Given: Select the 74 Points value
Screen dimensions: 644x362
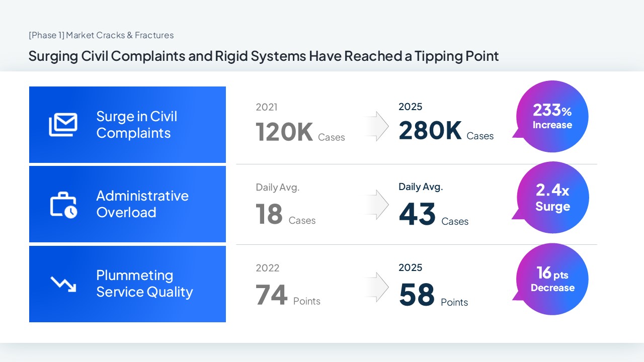Looking at the screenshot, I should coord(287,295).
